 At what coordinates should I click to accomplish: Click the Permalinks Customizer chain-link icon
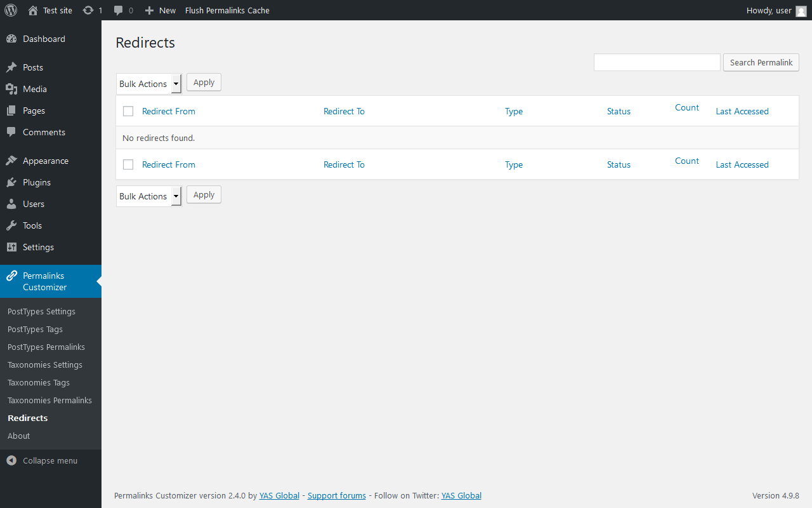coord(11,276)
